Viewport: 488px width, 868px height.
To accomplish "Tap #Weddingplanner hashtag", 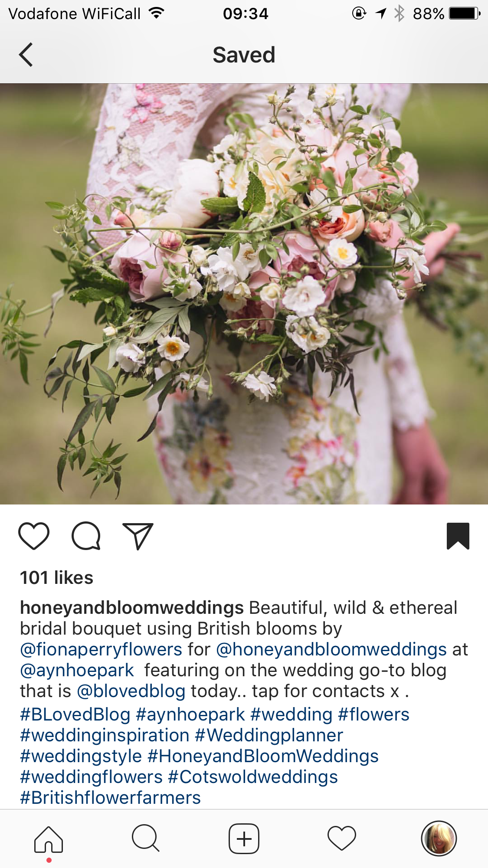I will click(x=269, y=735).
